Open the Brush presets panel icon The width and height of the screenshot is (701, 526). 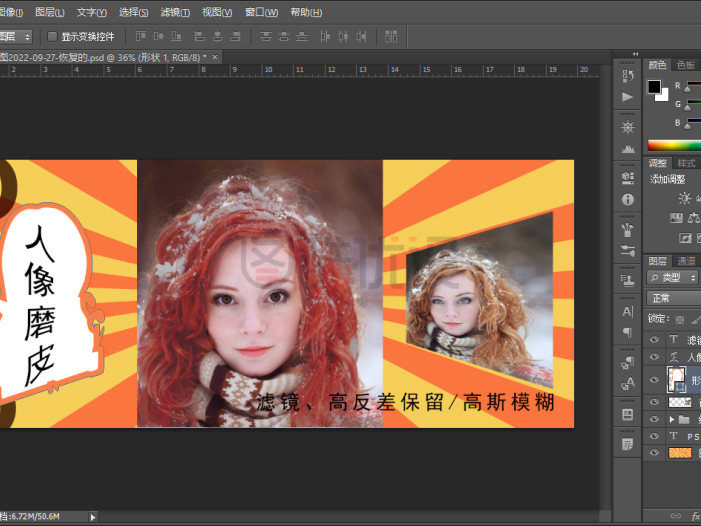pos(628,230)
